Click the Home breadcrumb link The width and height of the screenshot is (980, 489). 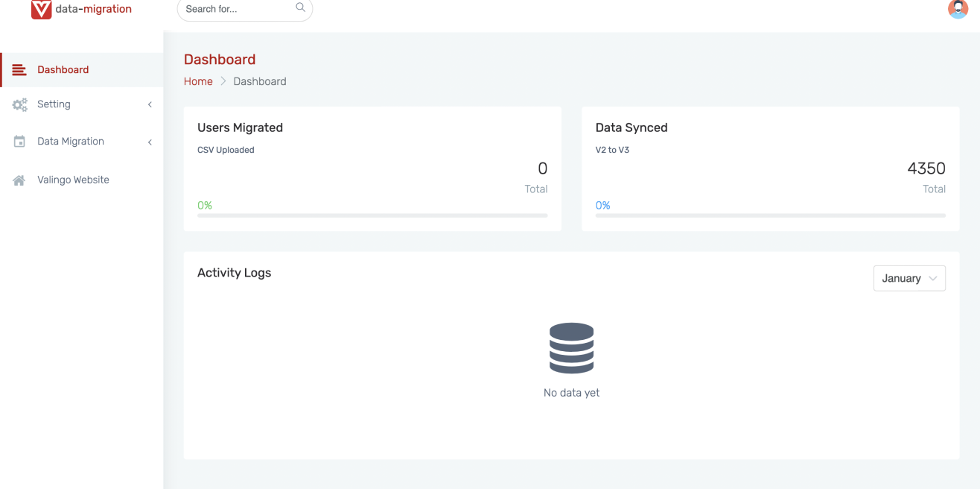pos(198,82)
